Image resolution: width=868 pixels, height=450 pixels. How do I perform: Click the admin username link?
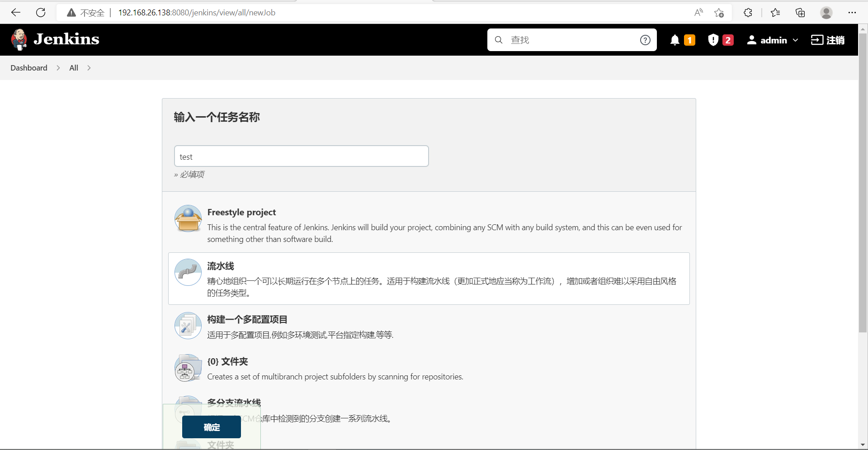(x=774, y=40)
